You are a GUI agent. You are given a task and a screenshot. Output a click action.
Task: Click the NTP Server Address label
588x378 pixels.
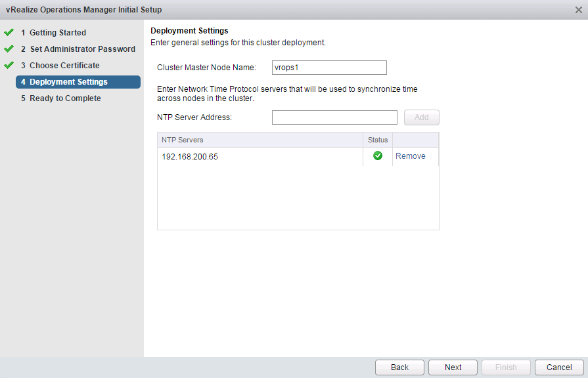pyautogui.click(x=194, y=117)
